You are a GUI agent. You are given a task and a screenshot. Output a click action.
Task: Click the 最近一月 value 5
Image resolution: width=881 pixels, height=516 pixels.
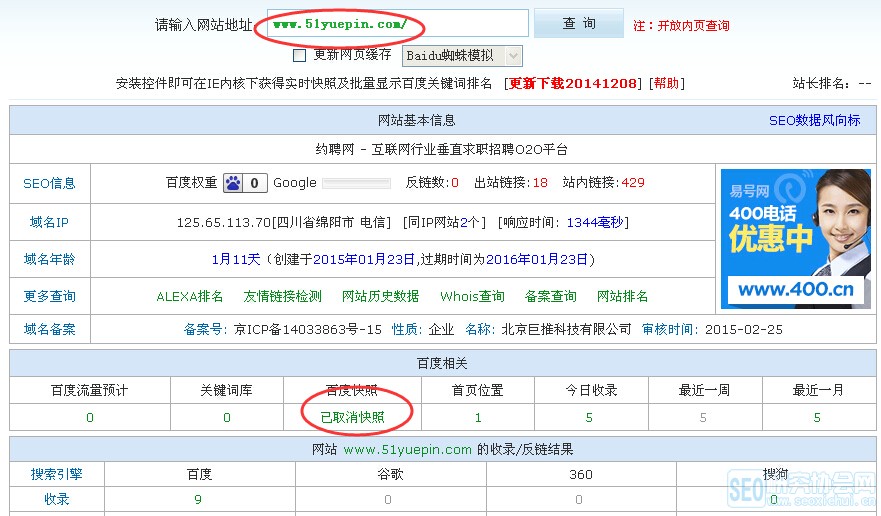[817, 418]
